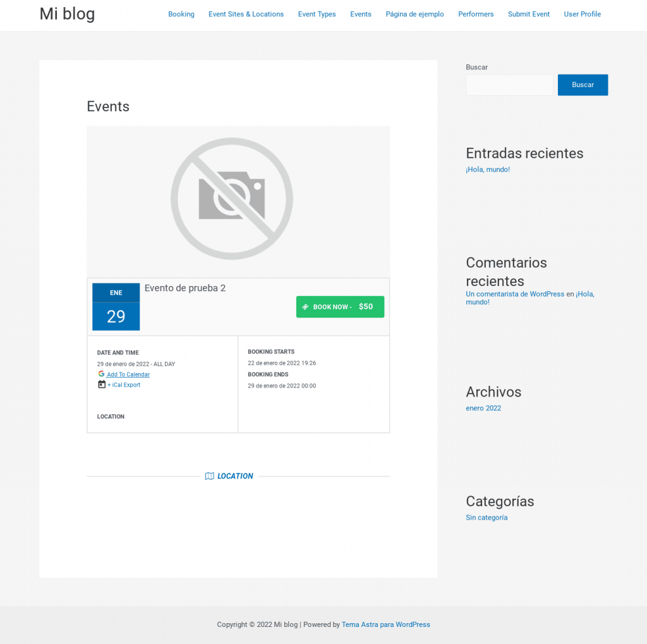Go to User Profile page

coord(582,14)
